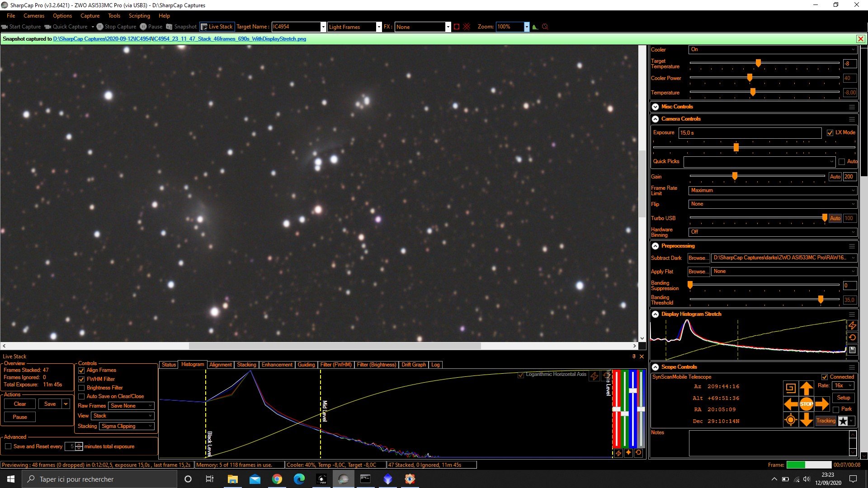Click the scope Setup button

[x=844, y=398]
